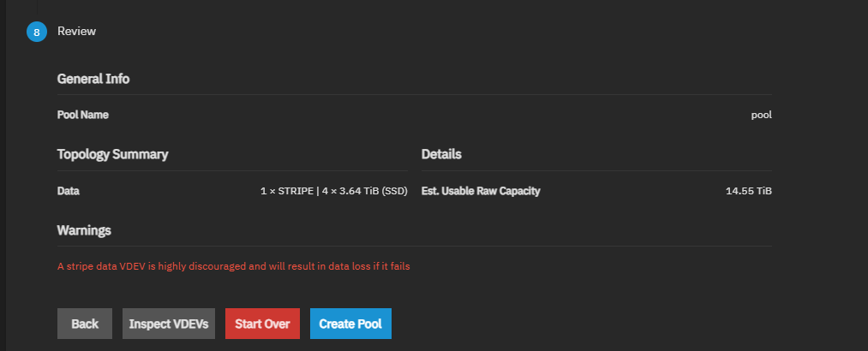The image size is (868, 351).
Task: Click the General Info section heading
Action: 93,79
